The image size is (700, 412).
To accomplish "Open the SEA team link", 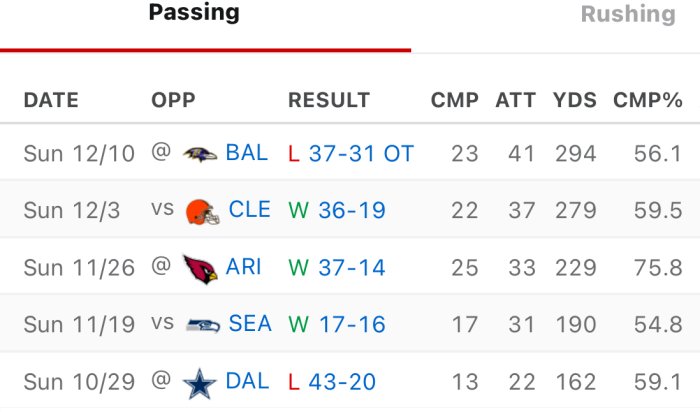I will tap(250, 324).
